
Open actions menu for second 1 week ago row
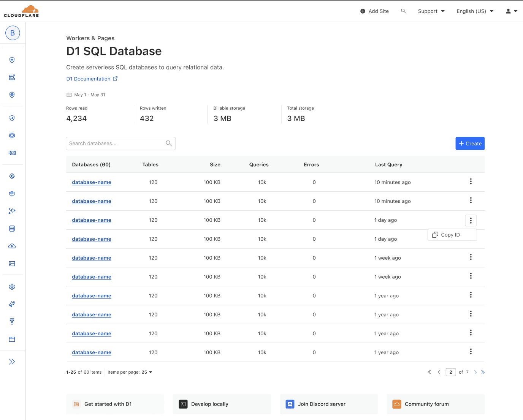(x=471, y=276)
